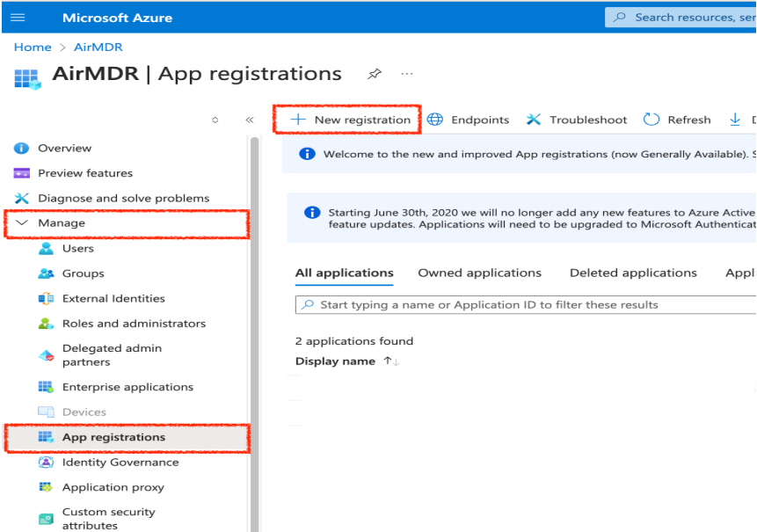The width and height of the screenshot is (757, 532).
Task: Click the Diagnose wrench icon
Action: (x=22, y=199)
